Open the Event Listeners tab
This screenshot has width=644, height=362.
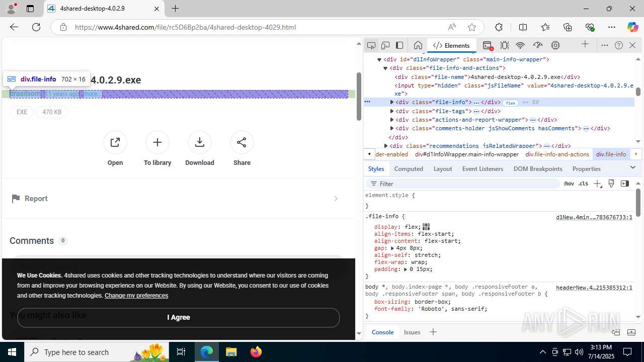click(x=482, y=169)
